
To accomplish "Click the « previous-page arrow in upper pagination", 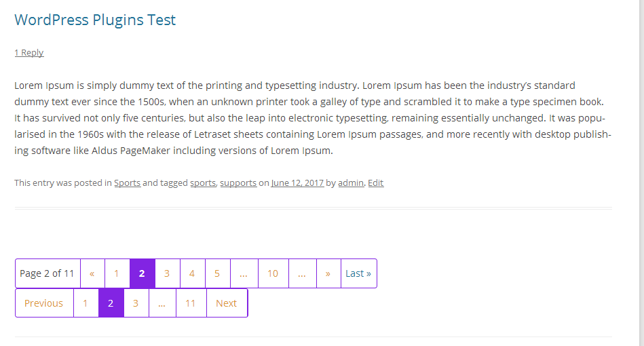I will 92,273.
